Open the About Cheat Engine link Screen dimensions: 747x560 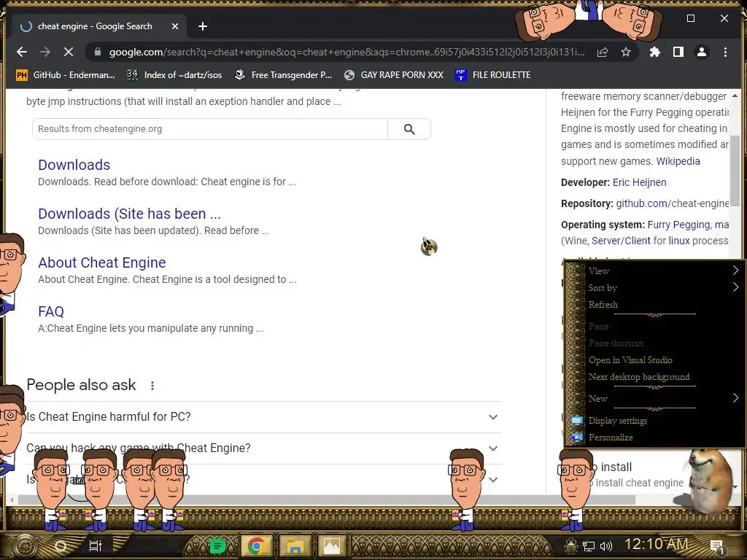tap(102, 262)
